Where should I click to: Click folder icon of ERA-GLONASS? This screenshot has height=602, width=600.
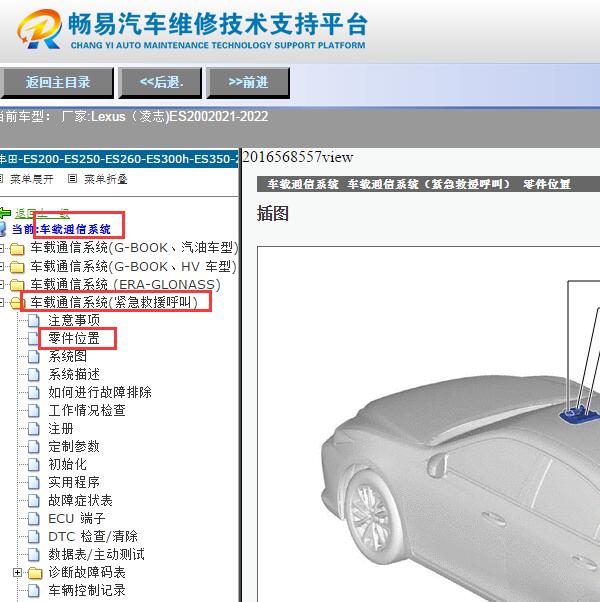tap(17, 285)
